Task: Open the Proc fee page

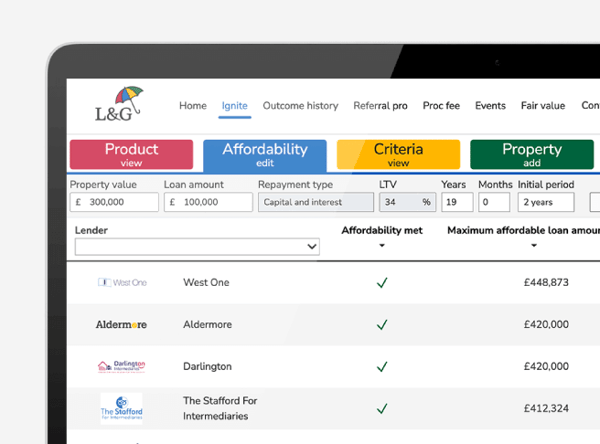Action: point(441,106)
